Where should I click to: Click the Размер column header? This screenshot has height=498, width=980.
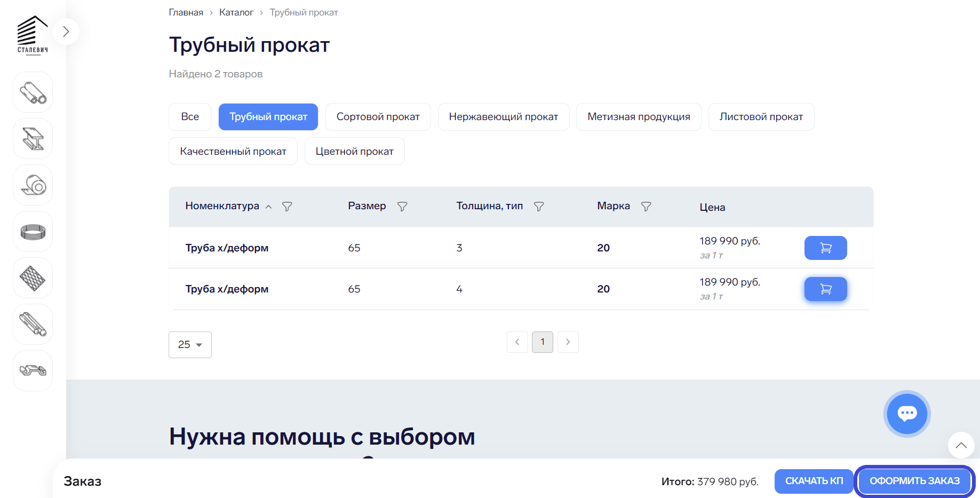tap(367, 206)
